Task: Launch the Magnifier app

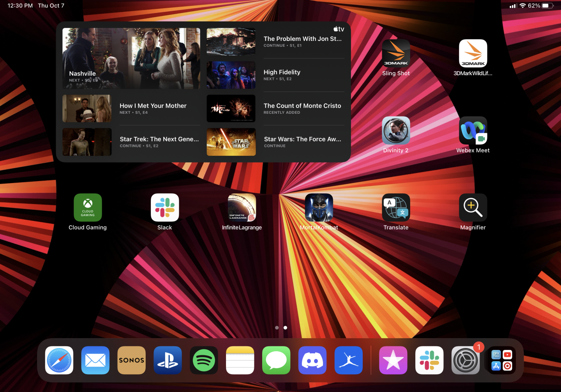Action: click(473, 208)
